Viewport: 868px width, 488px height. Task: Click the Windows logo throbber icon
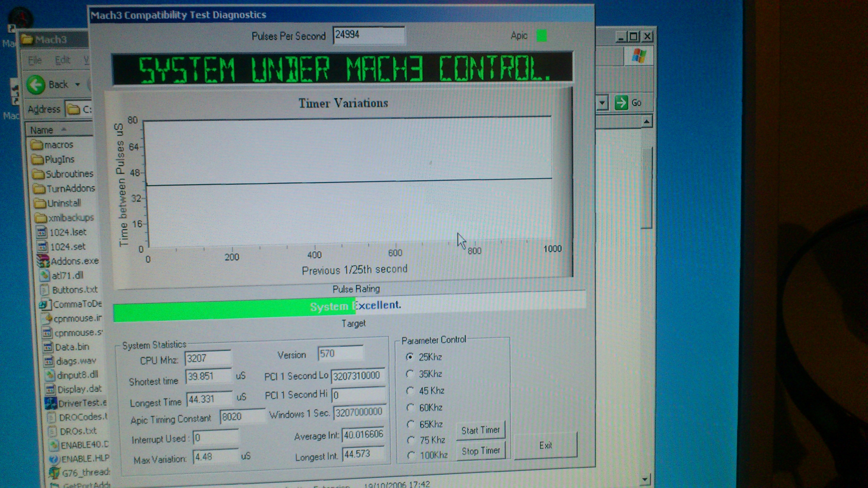(x=639, y=56)
